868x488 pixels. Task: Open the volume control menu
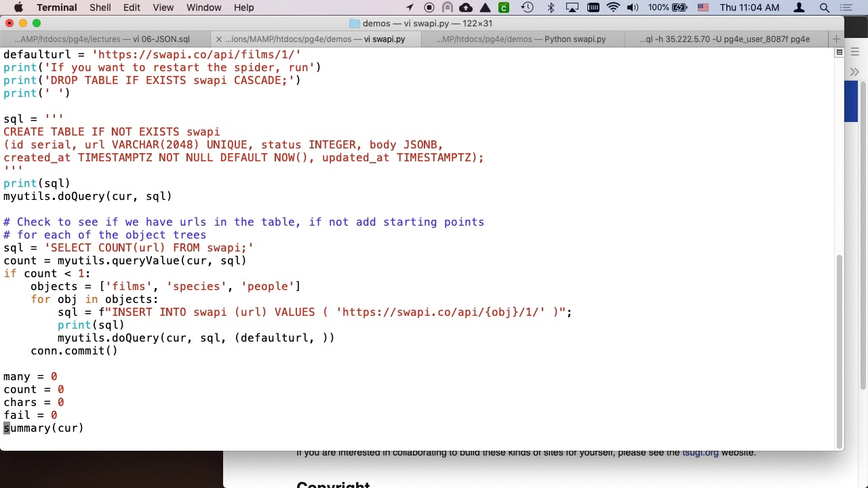633,7
